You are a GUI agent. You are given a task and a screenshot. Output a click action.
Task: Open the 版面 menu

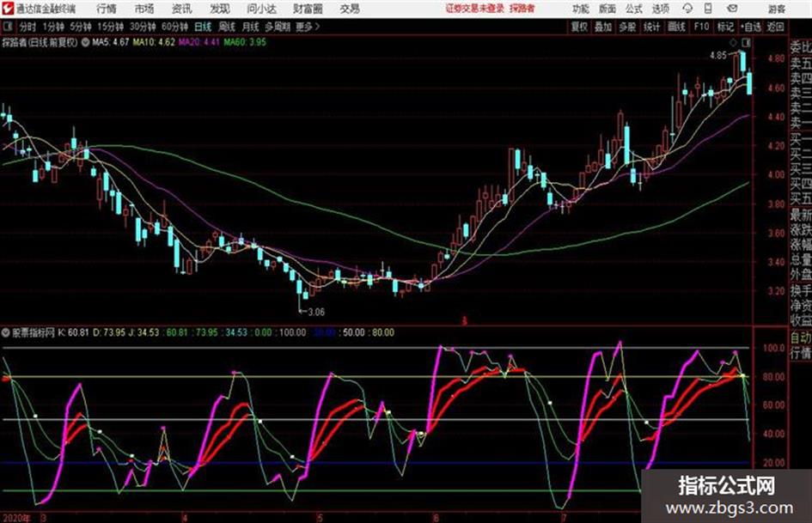tap(607, 9)
